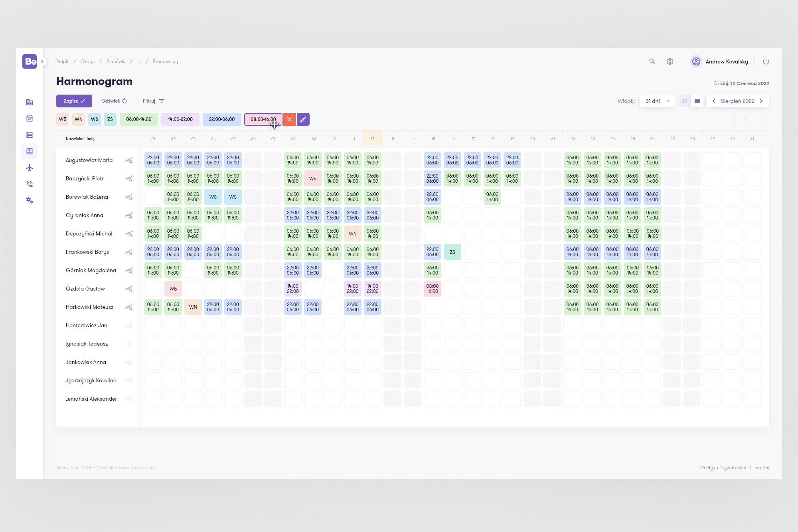Open stats icon beside Augustowicz Maria
The height and width of the screenshot is (532, 798).
(128, 160)
